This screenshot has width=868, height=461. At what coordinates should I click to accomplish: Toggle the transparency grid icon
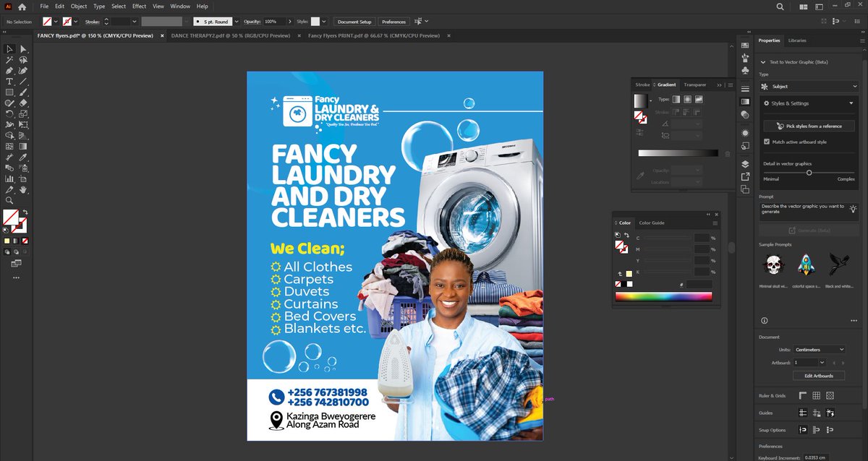(830, 396)
